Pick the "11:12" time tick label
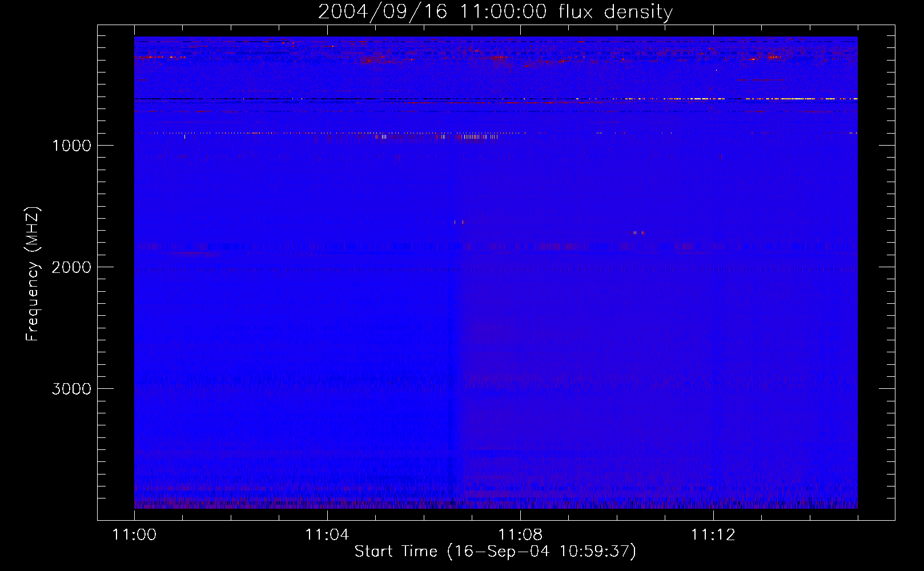The width and height of the screenshot is (924, 571). (713, 535)
